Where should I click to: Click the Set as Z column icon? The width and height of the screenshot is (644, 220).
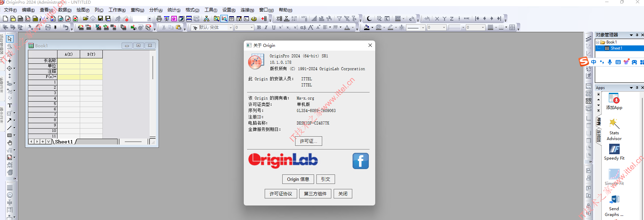pos(452,19)
